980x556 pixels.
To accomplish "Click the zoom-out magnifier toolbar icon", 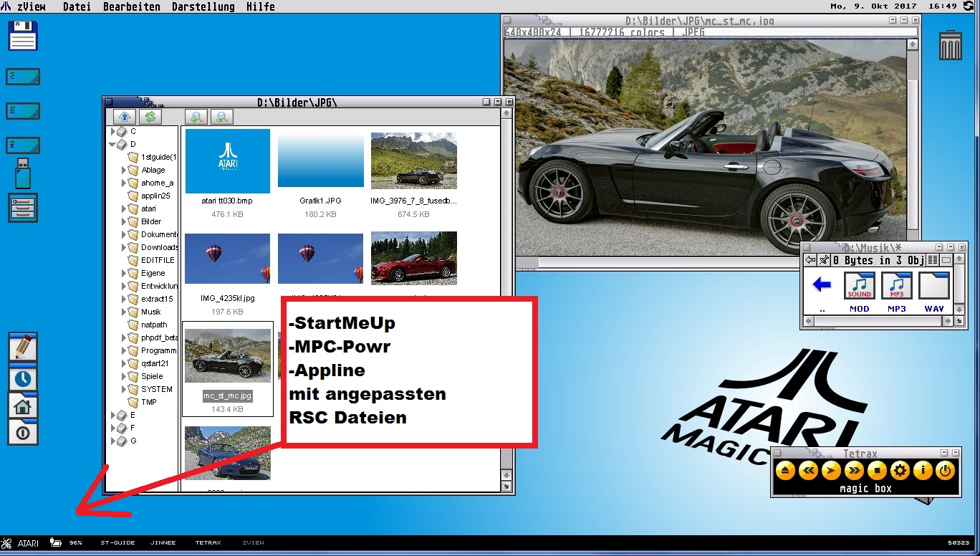I will [222, 117].
